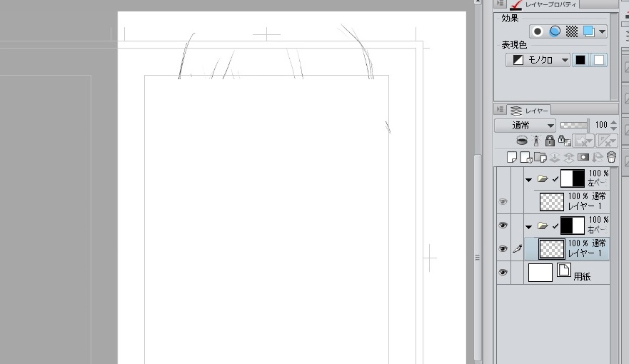629x364 pixels.
Task: Enable the border effect in Layer Property
Action: click(x=538, y=31)
